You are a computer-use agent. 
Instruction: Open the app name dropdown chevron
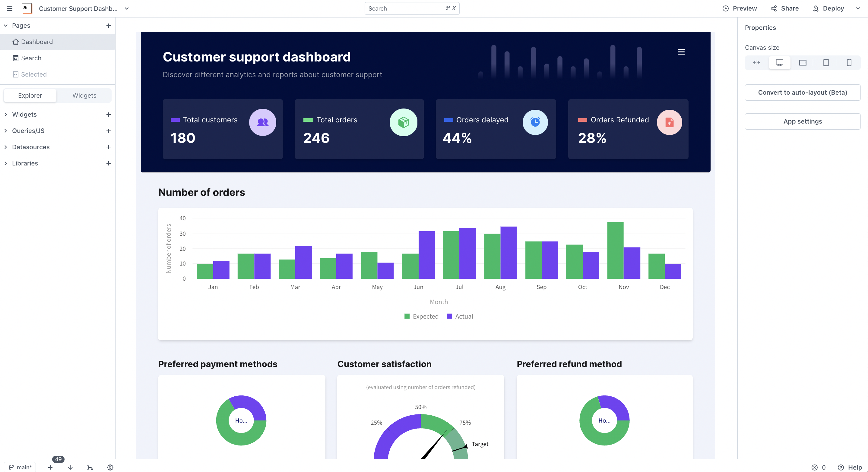pyautogui.click(x=127, y=8)
